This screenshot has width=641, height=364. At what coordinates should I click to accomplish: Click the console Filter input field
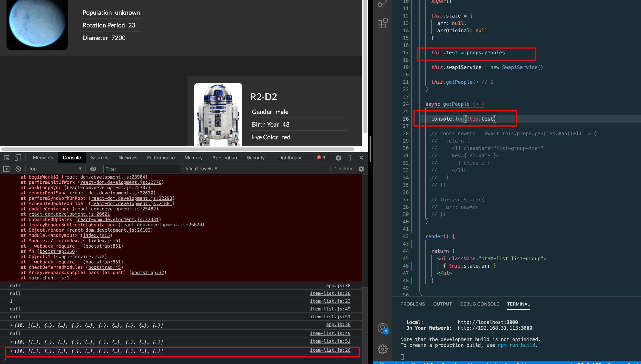pos(141,169)
